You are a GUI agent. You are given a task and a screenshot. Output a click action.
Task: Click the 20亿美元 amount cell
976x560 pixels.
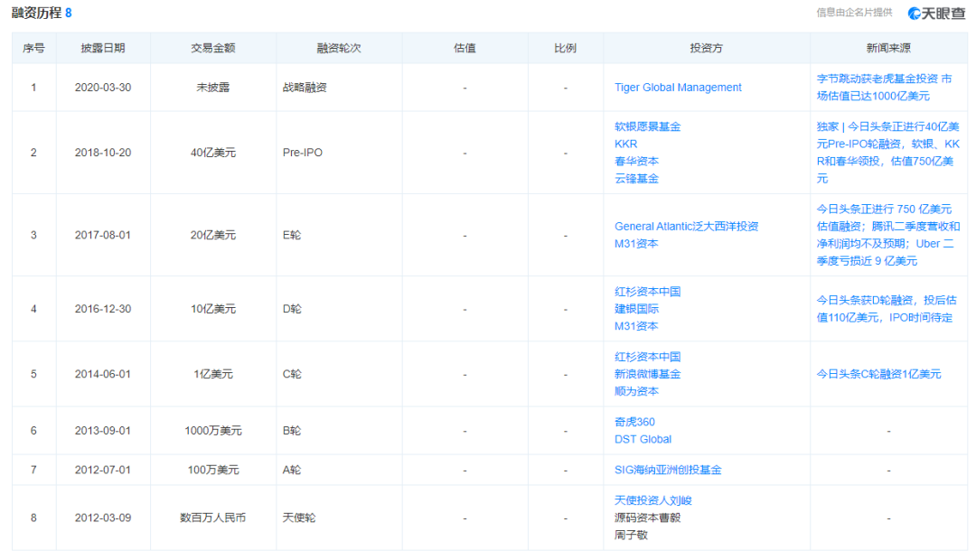click(x=213, y=235)
